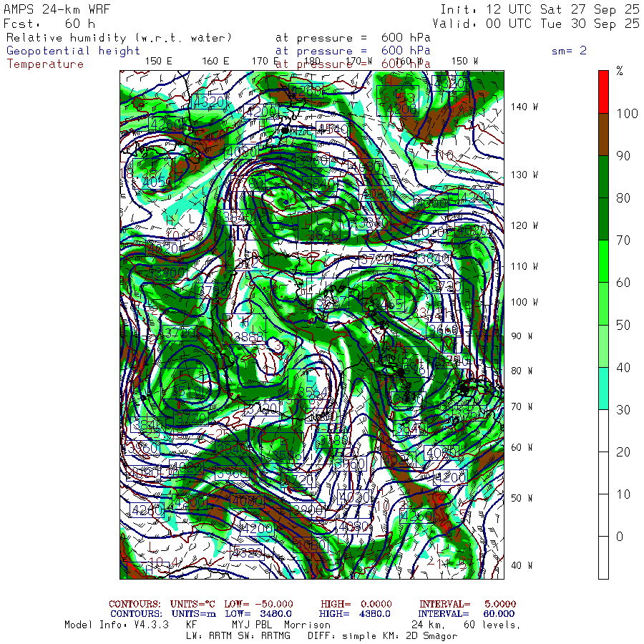Click the red 'INTERVAL= 5.0000' value
This screenshot has height=644, width=644.
pos(467,604)
